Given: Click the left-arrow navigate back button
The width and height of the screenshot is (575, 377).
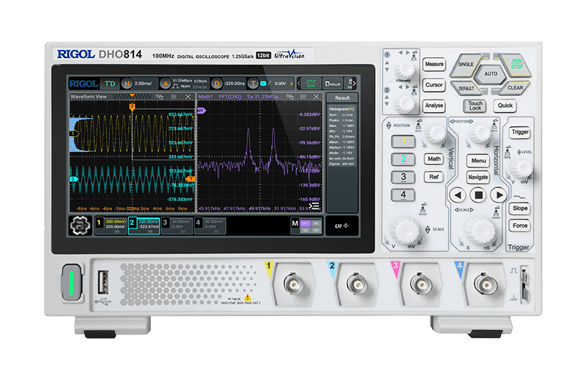Looking at the screenshot, I should click(458, 195).
